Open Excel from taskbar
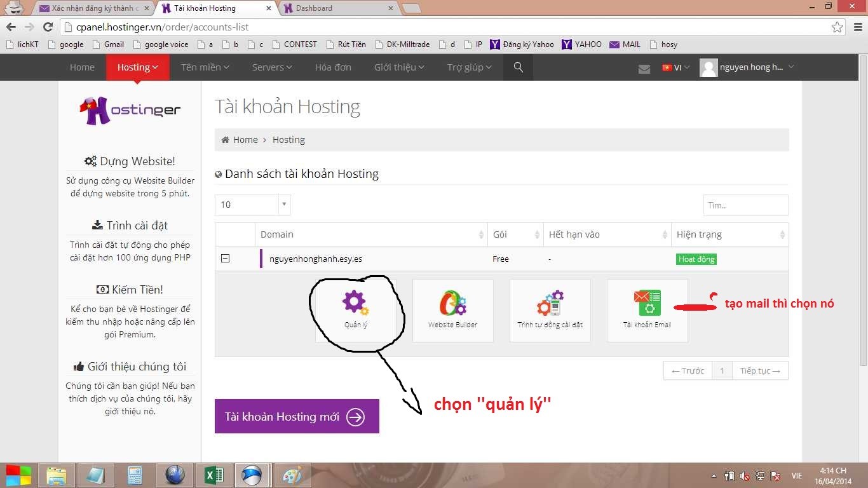 pos(214,475)
